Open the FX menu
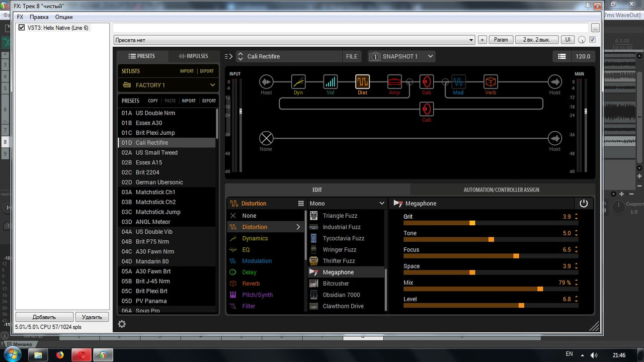 20,17
